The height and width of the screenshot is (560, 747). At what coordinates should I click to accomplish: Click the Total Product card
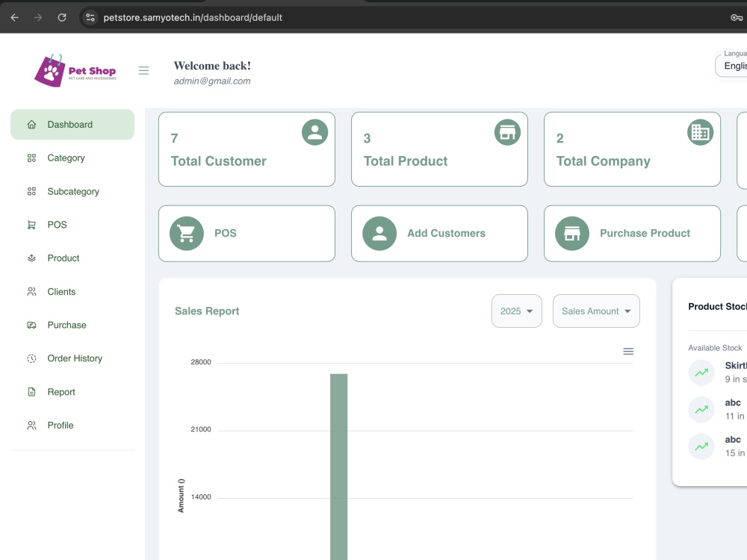[439, 149]
